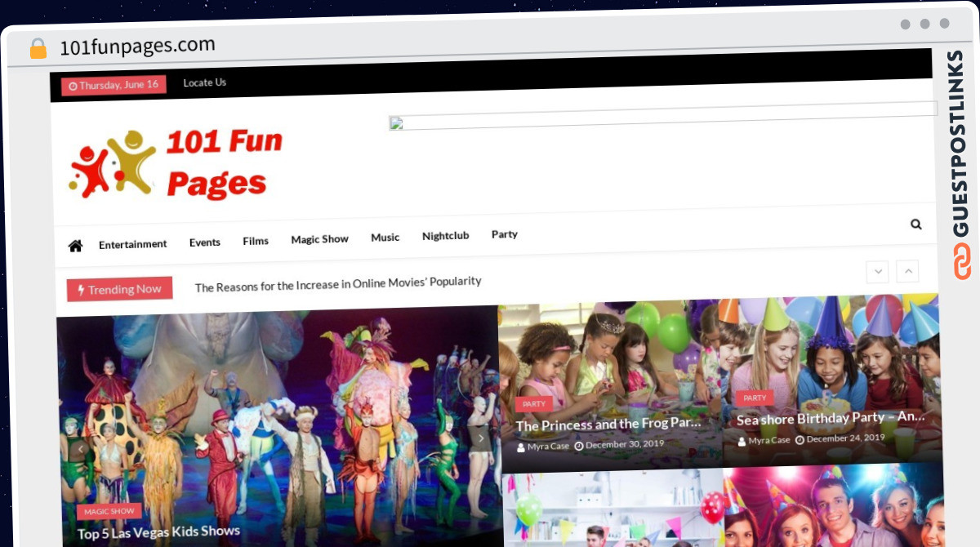Go to previous slide in the carousel
Image resolution: width=980 pixels, height=547 pixels.
pos(81,448)
